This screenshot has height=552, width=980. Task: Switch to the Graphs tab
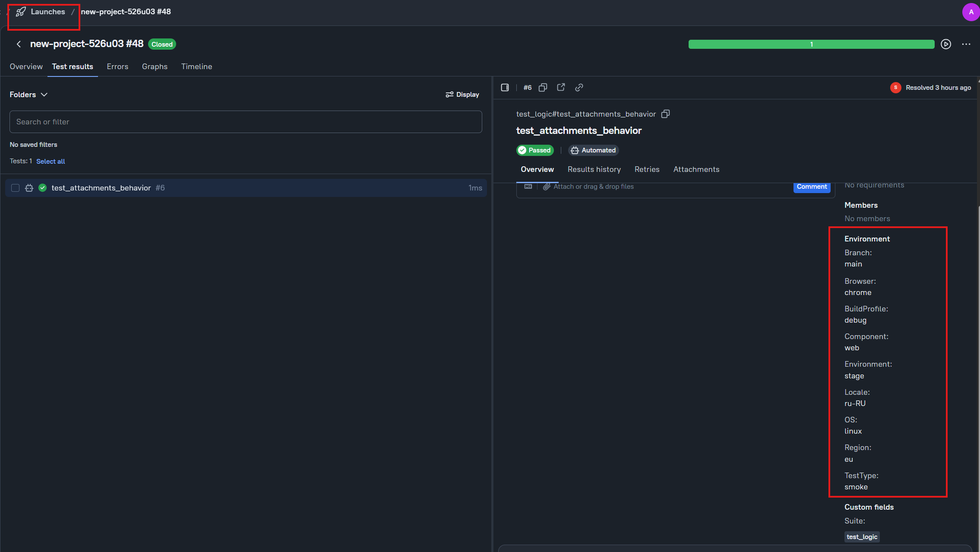pyautogui.click(x=155, y=67)
